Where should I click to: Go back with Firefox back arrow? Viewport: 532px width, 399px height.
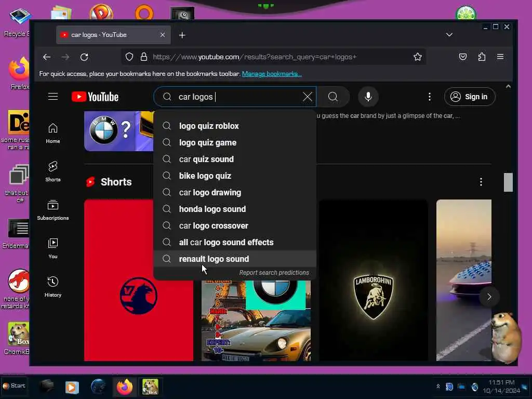coord(47,57)
